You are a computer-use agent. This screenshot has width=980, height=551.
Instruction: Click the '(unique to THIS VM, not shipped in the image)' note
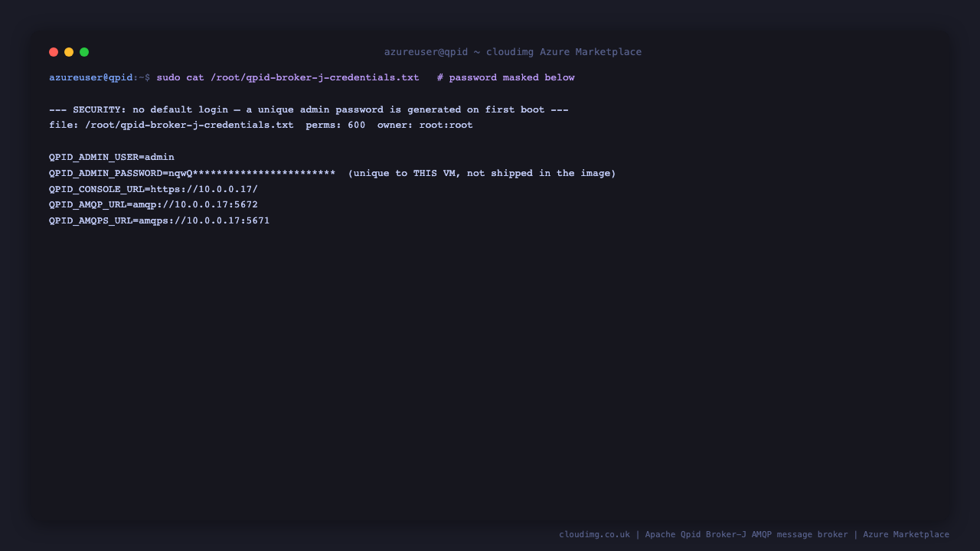[482, 173]
